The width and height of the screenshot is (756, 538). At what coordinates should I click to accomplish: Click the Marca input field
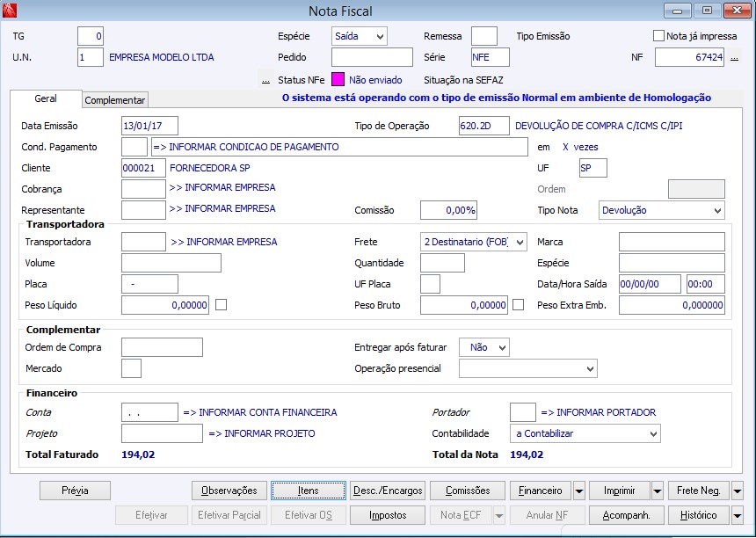coord(672,242)
